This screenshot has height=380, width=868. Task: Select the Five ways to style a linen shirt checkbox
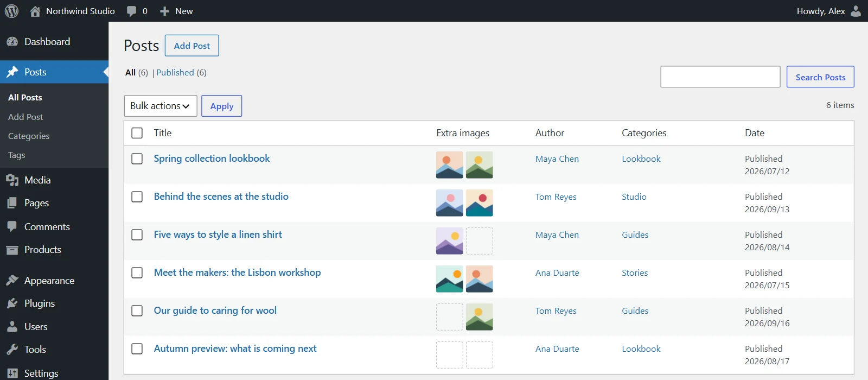point(137,235)
